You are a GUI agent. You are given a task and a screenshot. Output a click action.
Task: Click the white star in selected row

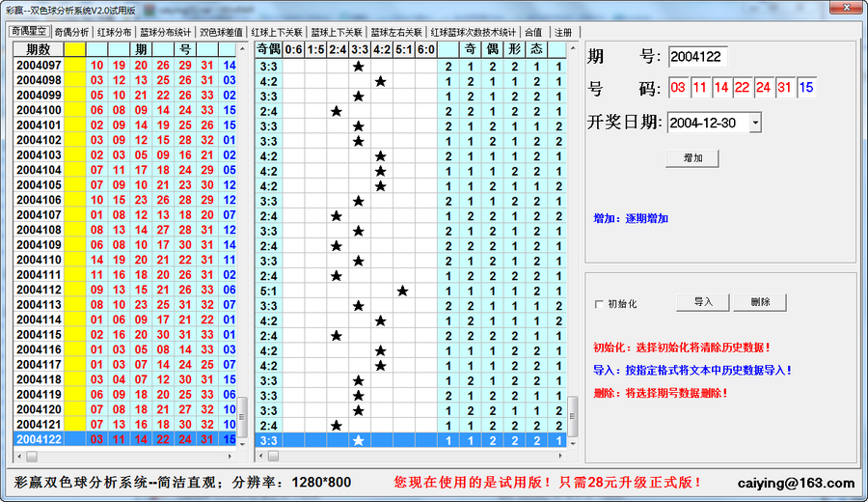point(358,440)
